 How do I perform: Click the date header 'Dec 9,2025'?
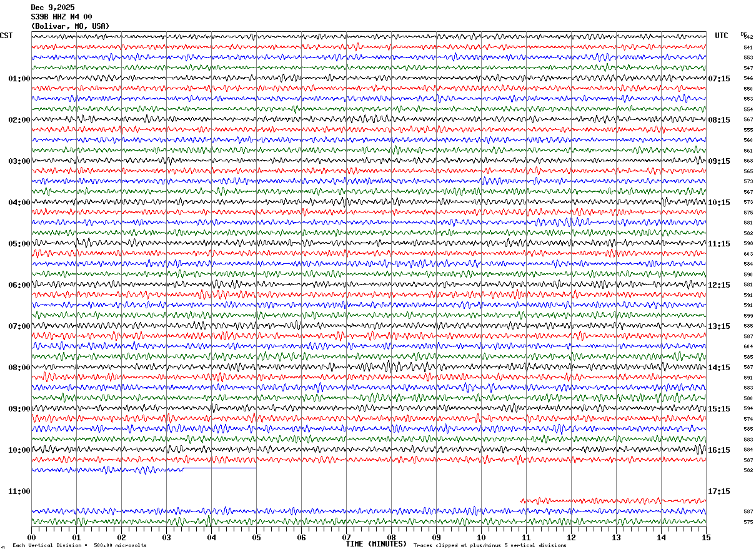click(x=52, y=8)
